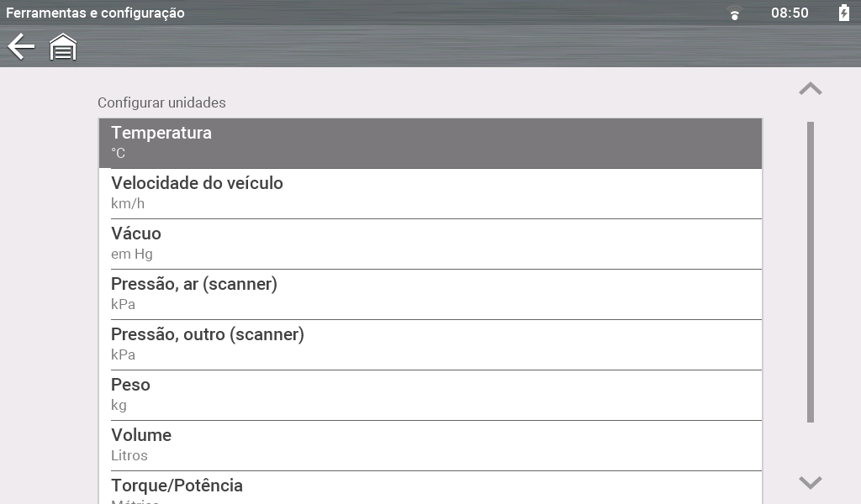
Task: Select the Vácuo unit option
Action: (x=430, y=244)
